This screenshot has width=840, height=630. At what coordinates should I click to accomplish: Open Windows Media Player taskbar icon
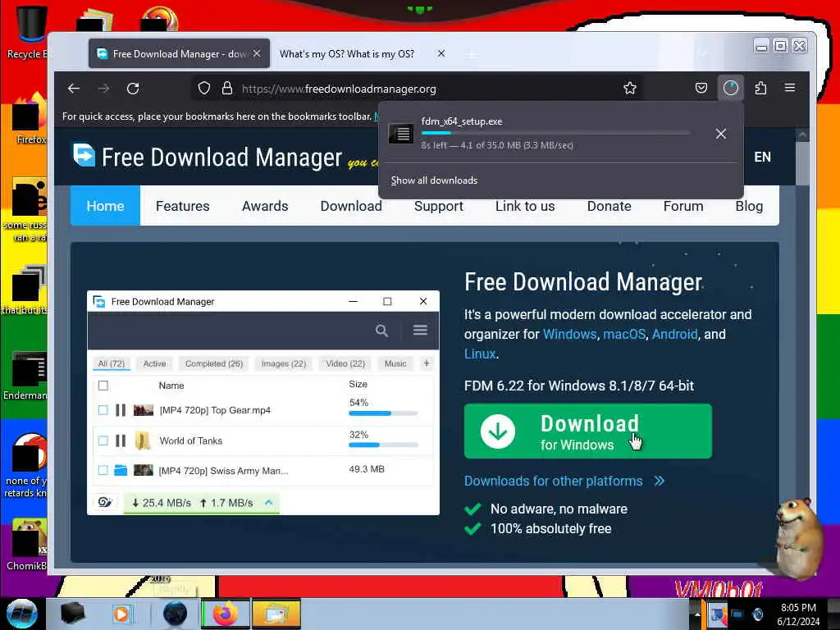(x=121, y=614)
